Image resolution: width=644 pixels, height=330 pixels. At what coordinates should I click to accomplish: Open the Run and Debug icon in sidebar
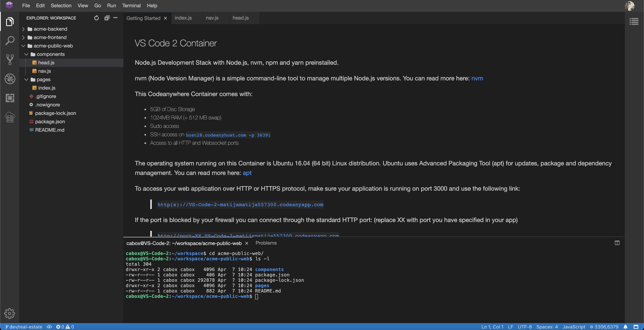pos(10,79)
